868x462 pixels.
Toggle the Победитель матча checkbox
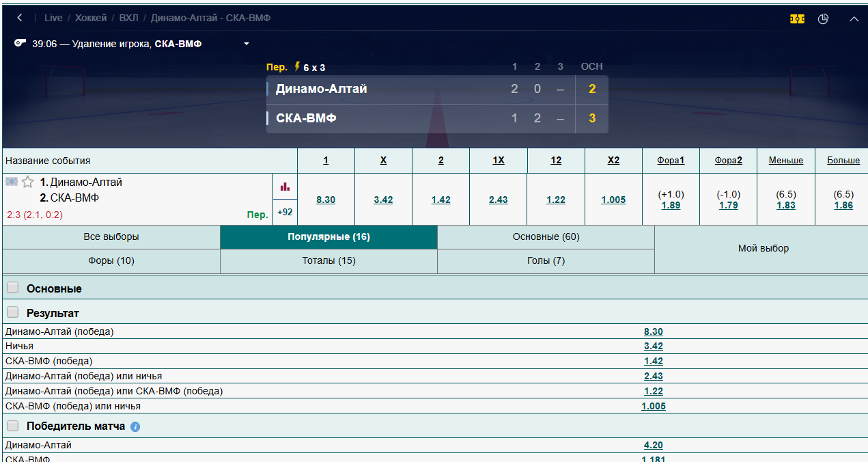tap(13, 426)
